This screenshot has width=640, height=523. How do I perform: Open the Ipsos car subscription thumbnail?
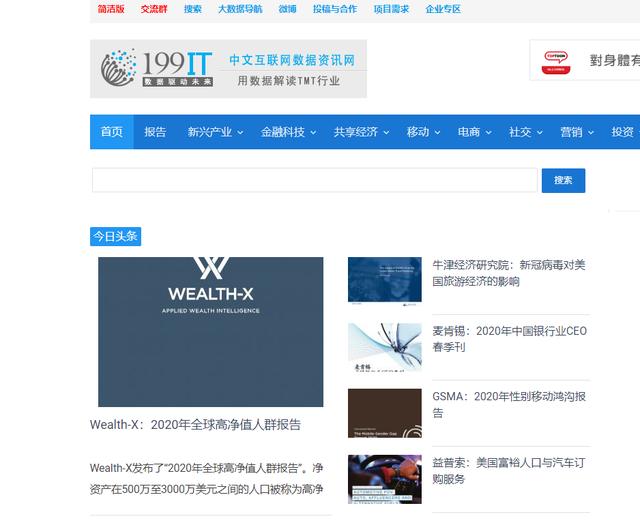(x=384, y=479)
